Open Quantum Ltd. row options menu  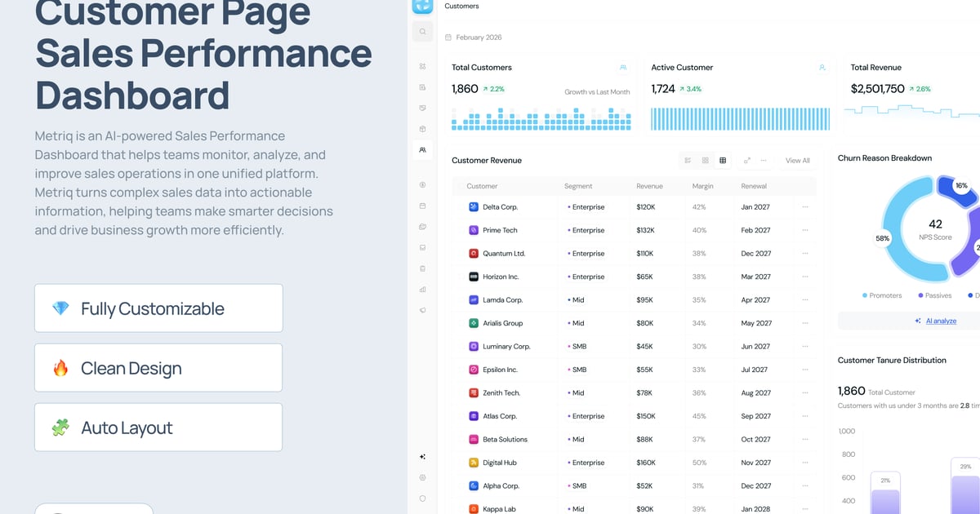click(x=805, y=254)
